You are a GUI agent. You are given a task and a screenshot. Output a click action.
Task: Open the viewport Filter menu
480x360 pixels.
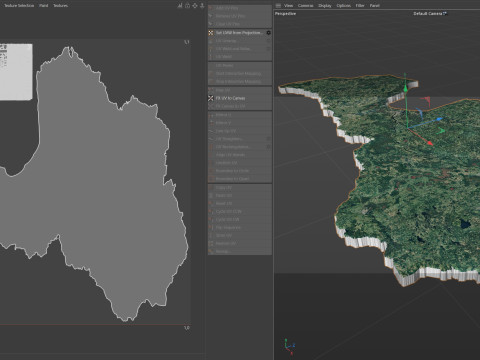pyautogui.click(x=360, y=5)
